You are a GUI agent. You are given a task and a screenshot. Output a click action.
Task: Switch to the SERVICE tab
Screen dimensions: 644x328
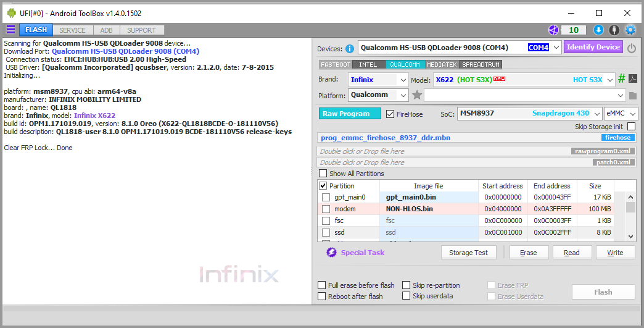72,30
